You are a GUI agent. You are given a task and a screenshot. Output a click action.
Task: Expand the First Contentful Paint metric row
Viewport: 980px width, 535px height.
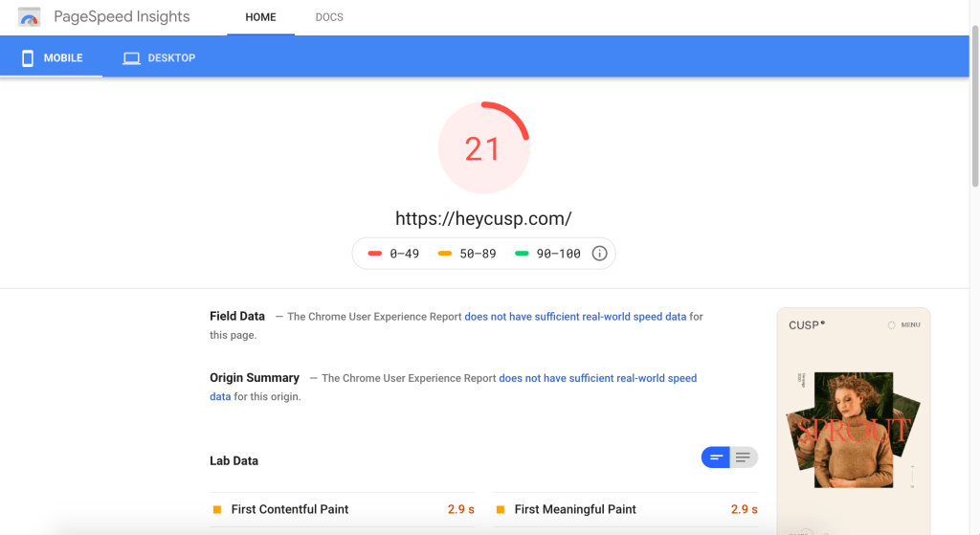[290, 509]
